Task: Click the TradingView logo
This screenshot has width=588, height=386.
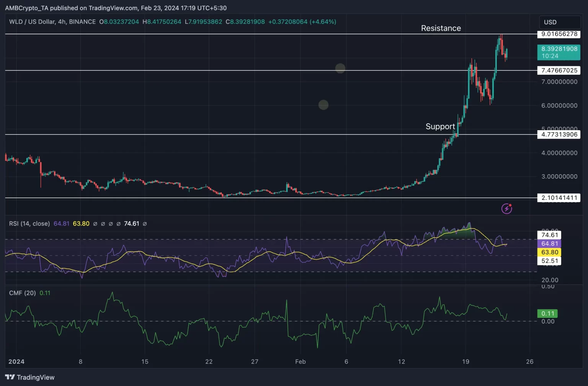Action: point(30,377)
